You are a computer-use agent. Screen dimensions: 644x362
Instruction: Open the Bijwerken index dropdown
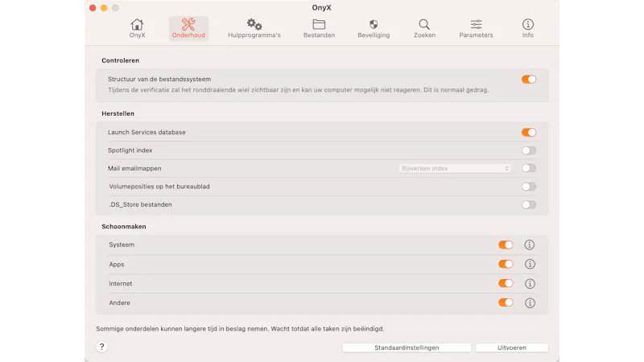click(x=455, y=168)
